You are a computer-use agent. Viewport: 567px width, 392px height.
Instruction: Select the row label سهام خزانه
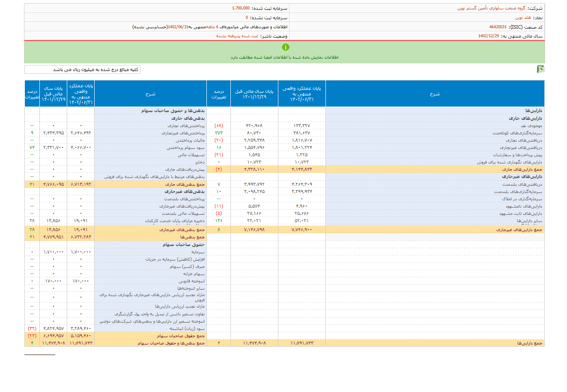pyautogui.click(x=194, y=274)
